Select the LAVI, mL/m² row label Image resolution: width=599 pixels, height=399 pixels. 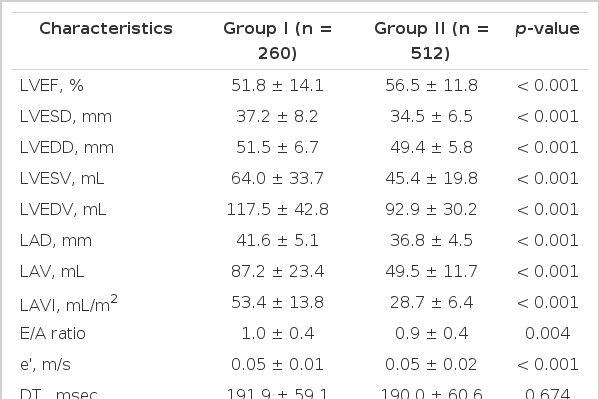pyautogui.click(x=68, y=303)
